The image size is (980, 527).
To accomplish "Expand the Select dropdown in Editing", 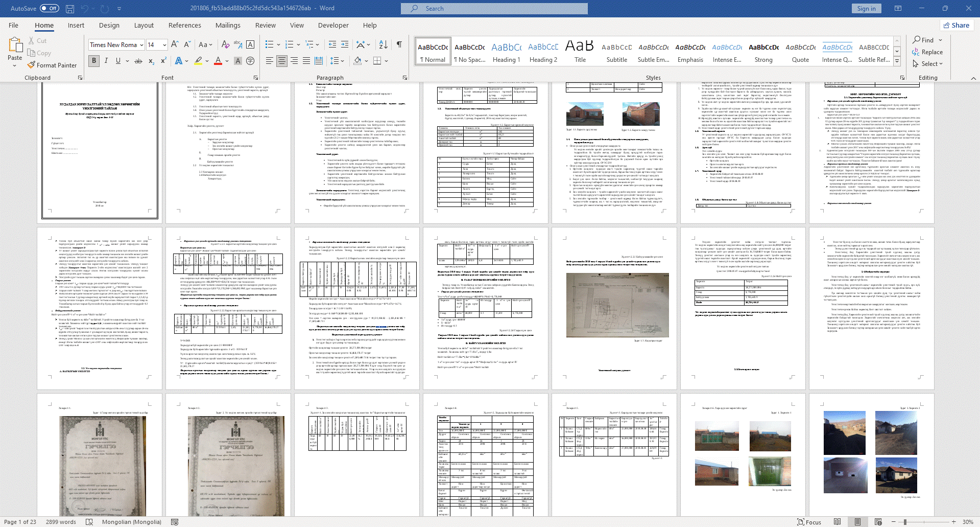I will tap(929, 64).
